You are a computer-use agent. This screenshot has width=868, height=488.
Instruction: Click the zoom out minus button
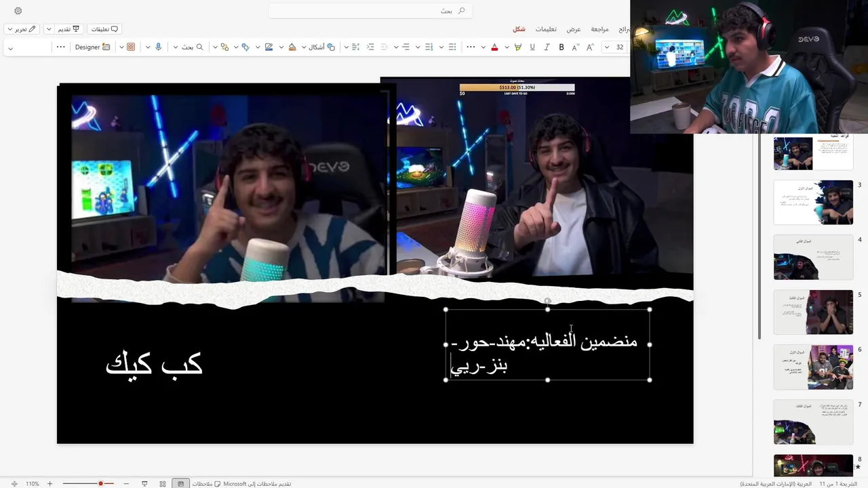point(126,484)
